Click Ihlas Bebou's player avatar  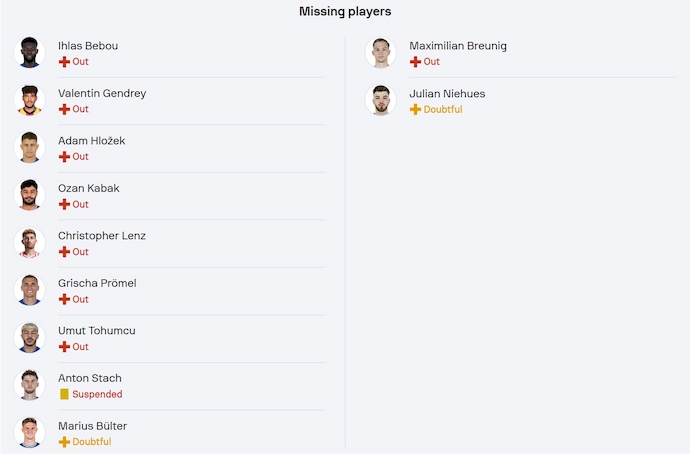pos(30,53)
